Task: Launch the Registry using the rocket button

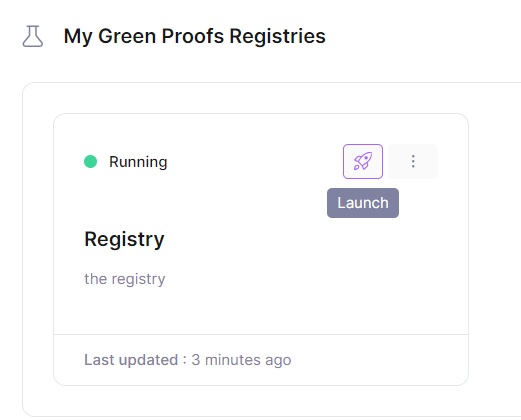Action: point(363,161)
